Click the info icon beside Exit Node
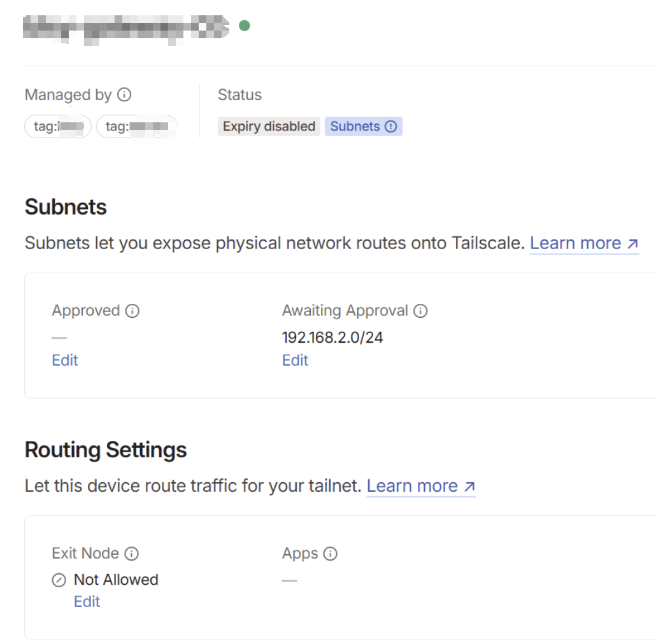 coord(132,554)
